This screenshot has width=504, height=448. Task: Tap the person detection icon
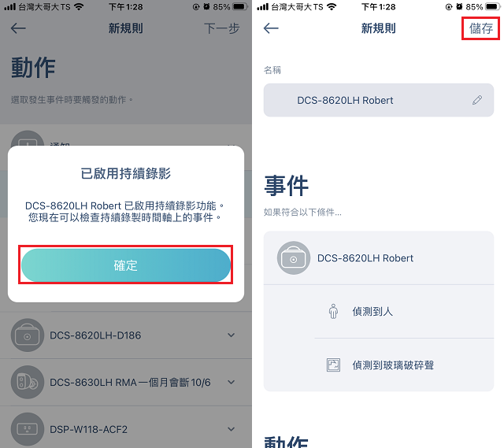coord(333,312)
